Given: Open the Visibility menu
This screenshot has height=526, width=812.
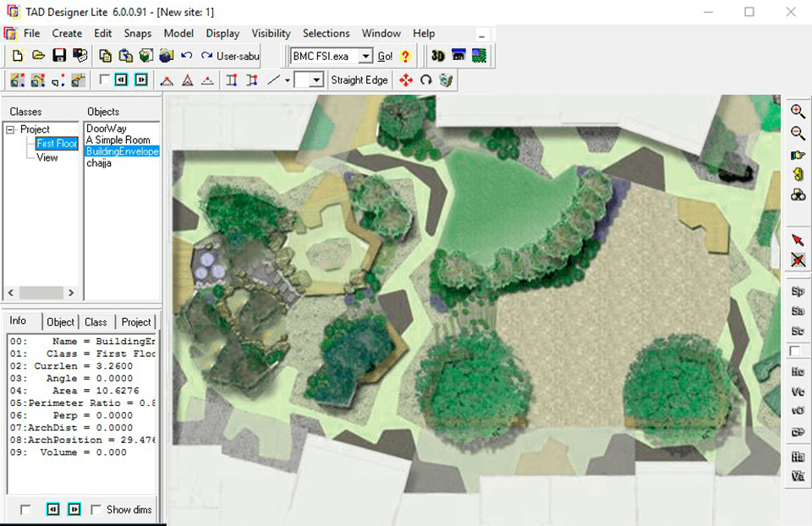Looking at the screenshot, I should tap(271, 33).
